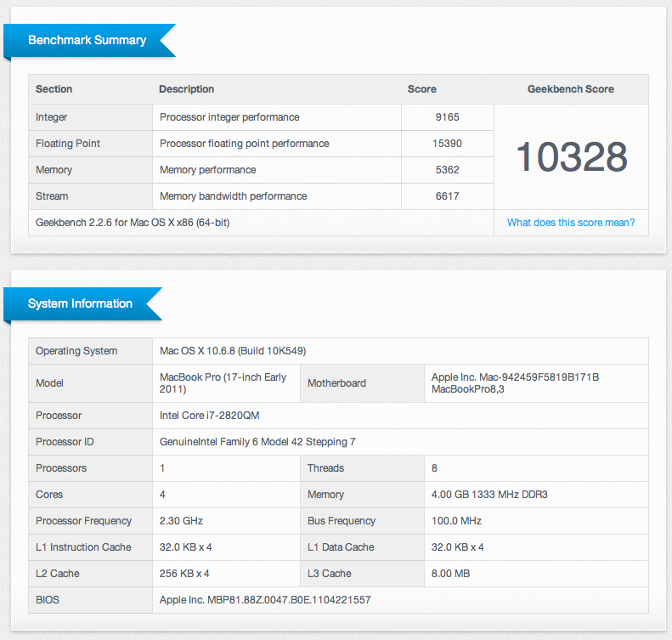
Task: Select 'Intel Core i7-2820QM' value
Action: (209, 416)
